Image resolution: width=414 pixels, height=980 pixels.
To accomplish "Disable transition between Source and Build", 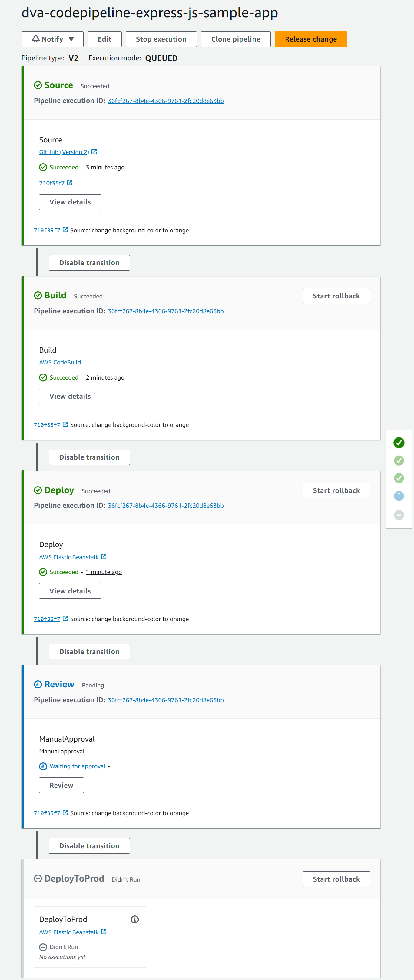I will pos(89,263).
